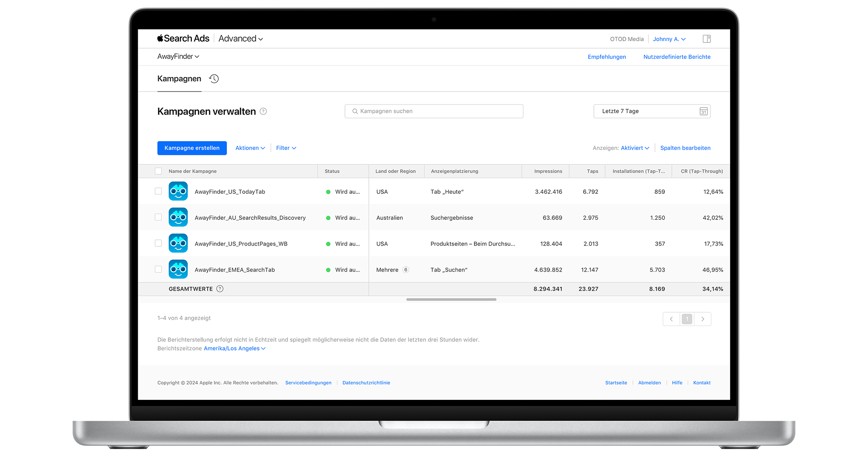This screenshot has width=868, height=453.
Task: Click the horizontal table scrollbar
Action: (x=451, y=299)
